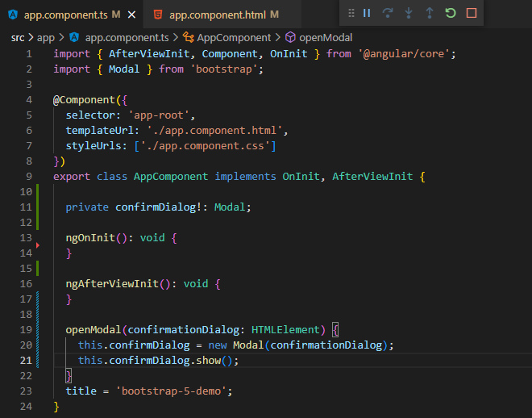This screenshot has width=532, height=418.
Task: Click the Step Over debug icon
Action: pos(388,13)
